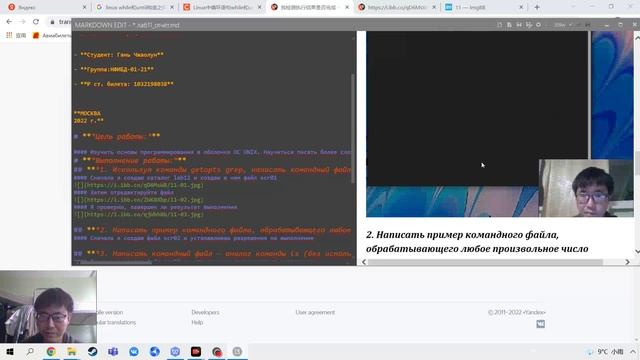This screenshot has width=640, height=360.
Task: Open the zoom percentage dropdown in Markdown Edit
Action: click(x=563, y=25)
